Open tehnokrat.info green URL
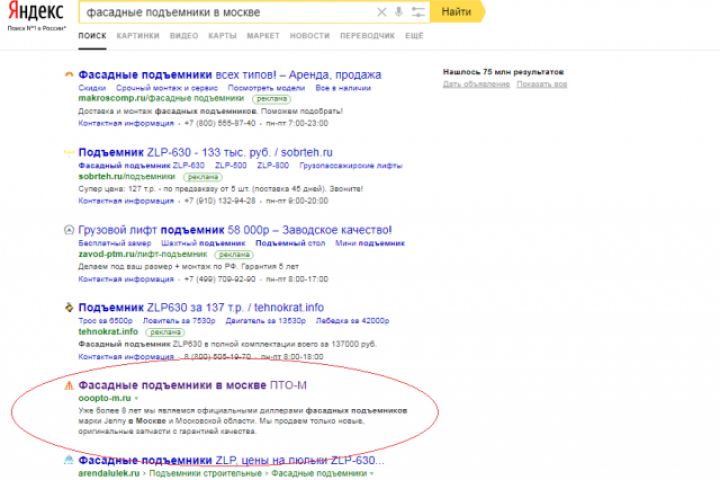The height and width of the screenshot is (480, 720). tap(108, 332)
